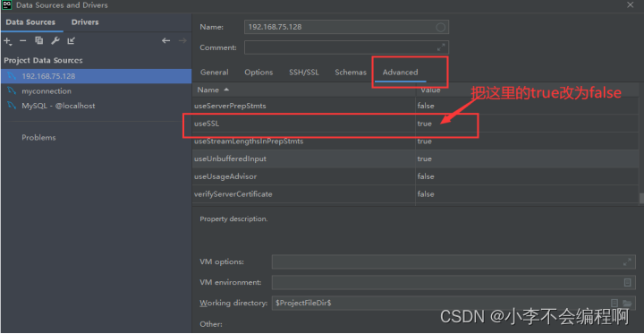Edit the useSSL value true
The height and width of the screenshot is (334, 644).
pos(425,124)
